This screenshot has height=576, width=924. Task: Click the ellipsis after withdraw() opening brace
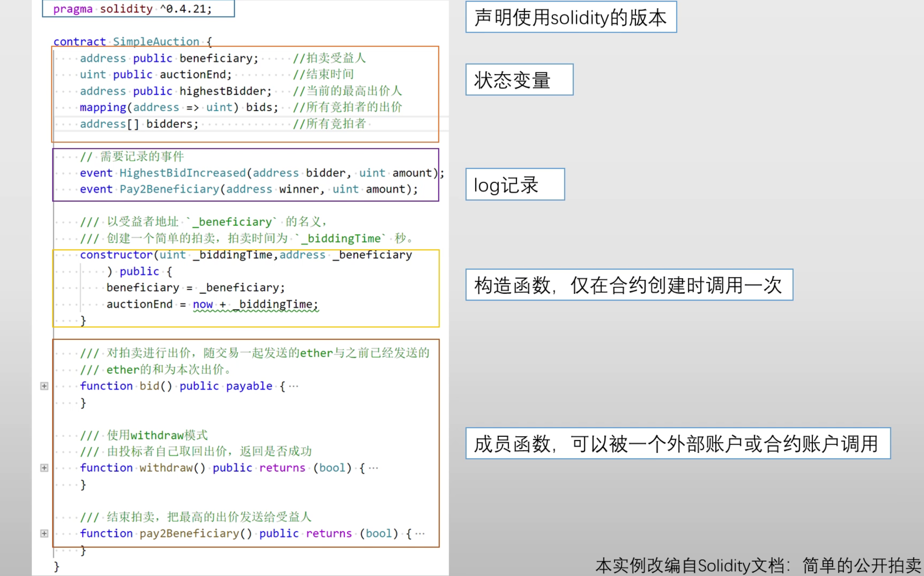[374, 468]
